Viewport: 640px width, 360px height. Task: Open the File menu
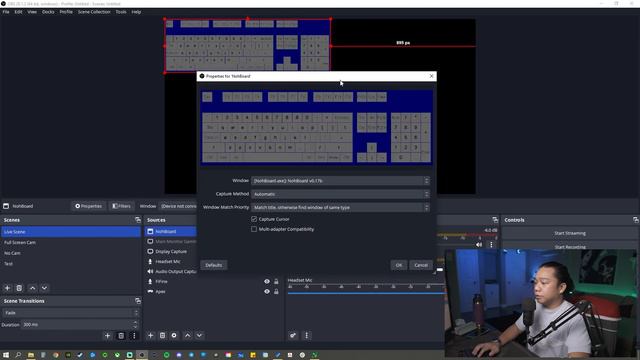point(6,12)
